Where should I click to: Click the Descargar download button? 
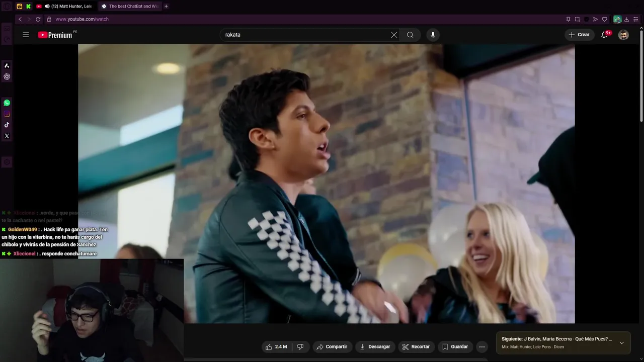375,346
